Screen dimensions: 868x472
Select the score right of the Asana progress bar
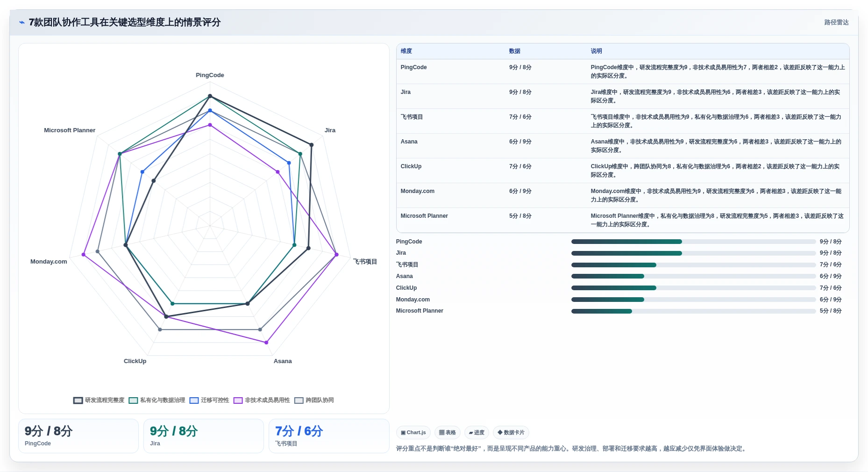pyautogui.click(x=831, y=276)
